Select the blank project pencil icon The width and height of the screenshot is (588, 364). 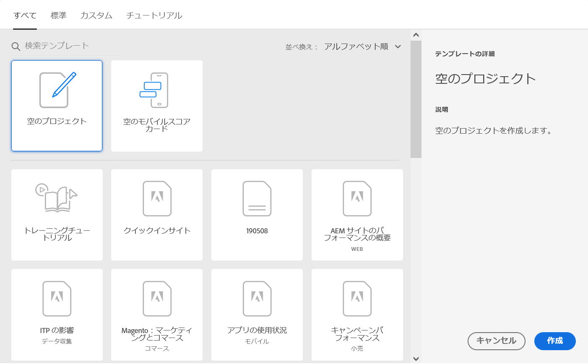click(x=57, y=90)
